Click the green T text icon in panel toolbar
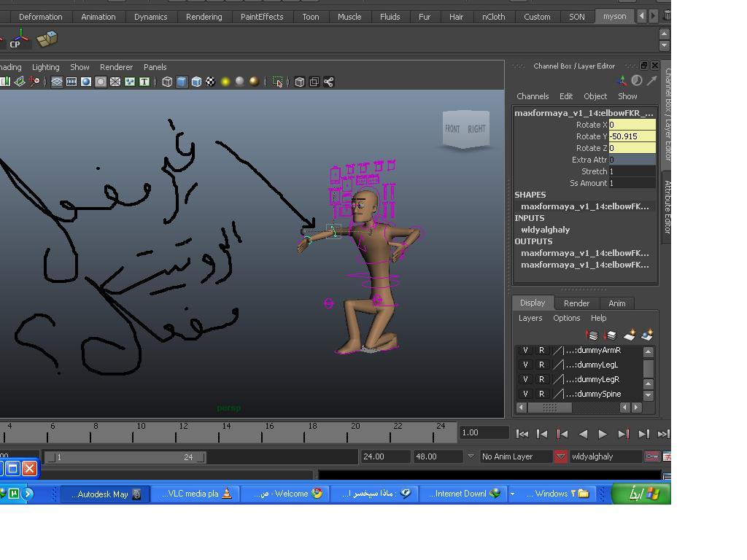 coord(144,82)
